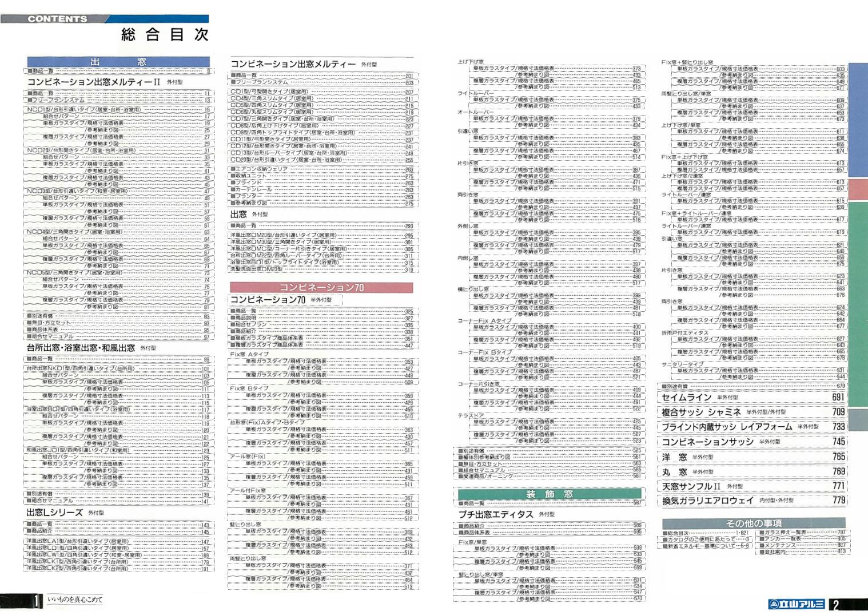
Task: Click the 折雨戸付エディタス subheading
Action: pyautogui.click(x=684, y=332)
